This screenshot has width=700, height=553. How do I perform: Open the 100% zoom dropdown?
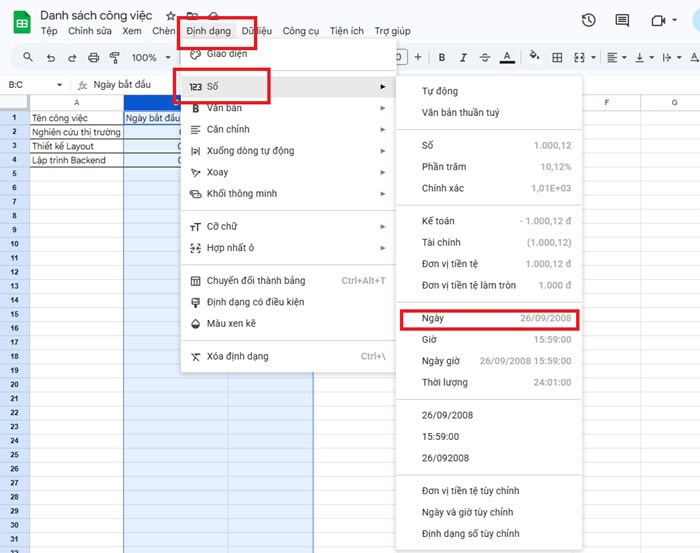(x=150, y=58)
